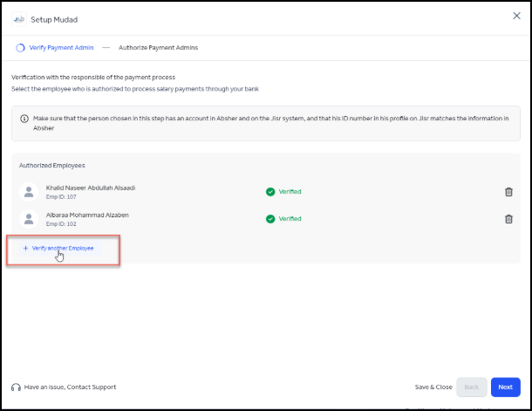
Task: Click the avatar icon of Khalid Naseer
Action: point(31,192)
